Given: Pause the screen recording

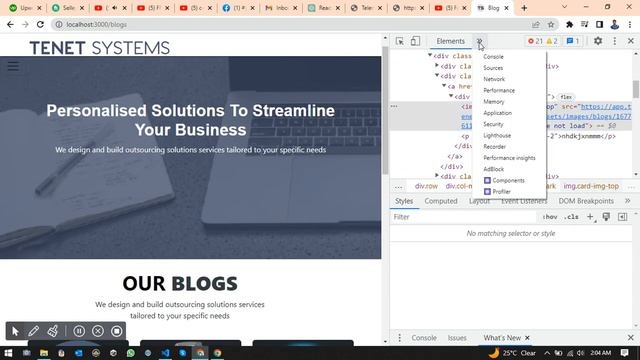Looking at the screenshot, I should coord(79,331).
